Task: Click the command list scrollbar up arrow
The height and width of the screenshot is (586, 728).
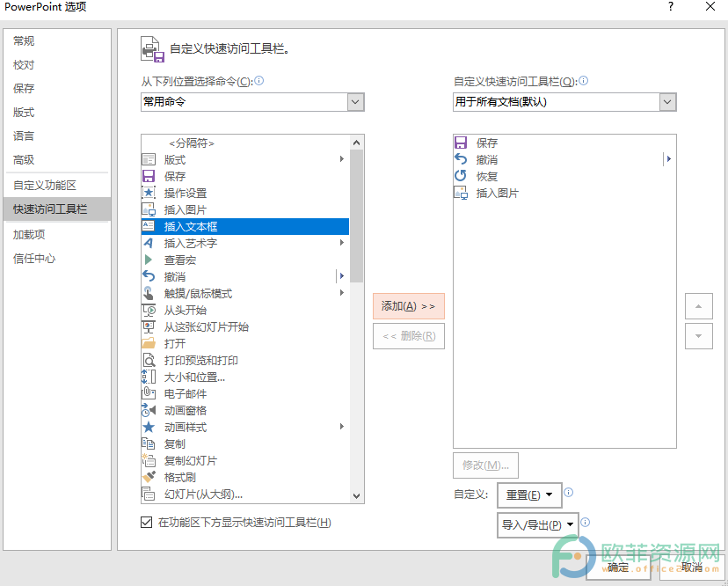Action: point(357,143)
